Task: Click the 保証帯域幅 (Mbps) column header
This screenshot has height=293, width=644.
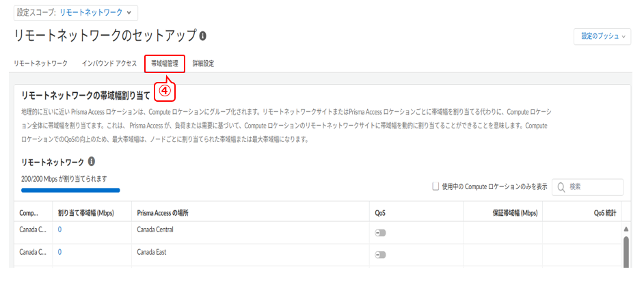Action: (515, 213)
